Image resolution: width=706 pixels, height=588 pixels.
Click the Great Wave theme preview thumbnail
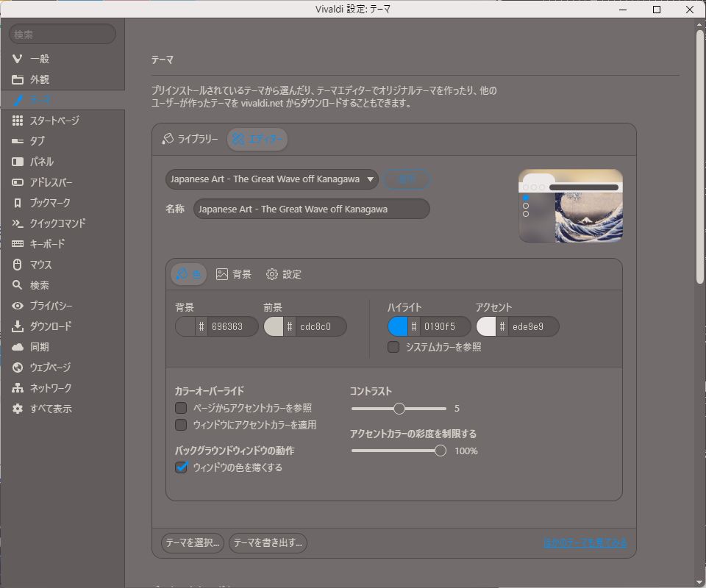tap(571, 206)
